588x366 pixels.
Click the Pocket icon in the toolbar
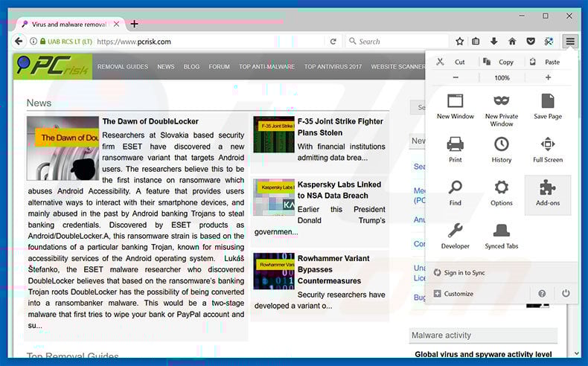(x=530, y=41)
